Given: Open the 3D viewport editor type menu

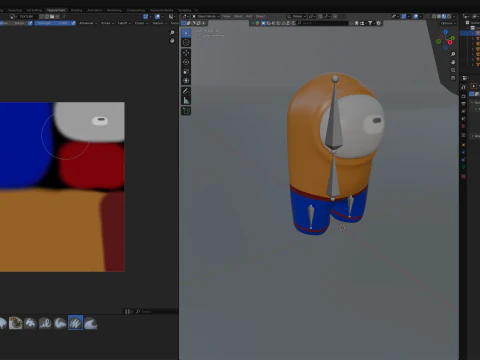Looking at the screenshot, I should point(185,16).
